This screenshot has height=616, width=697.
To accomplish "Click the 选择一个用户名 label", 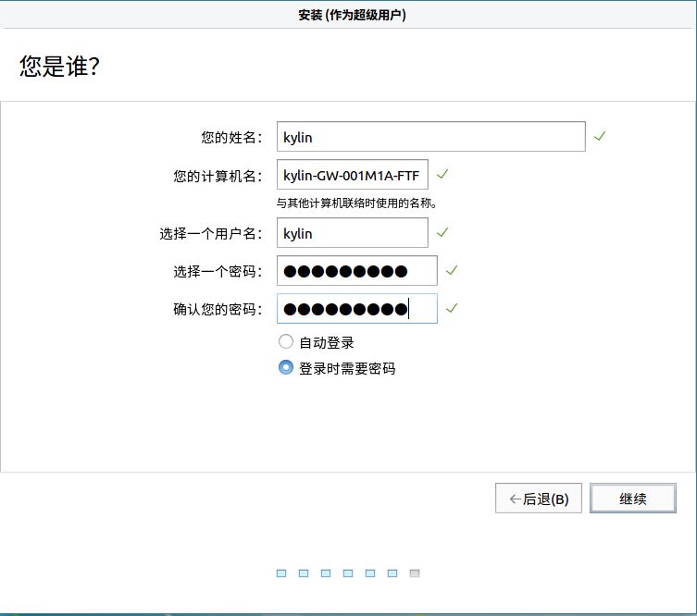I will click(x=211, y=234).
